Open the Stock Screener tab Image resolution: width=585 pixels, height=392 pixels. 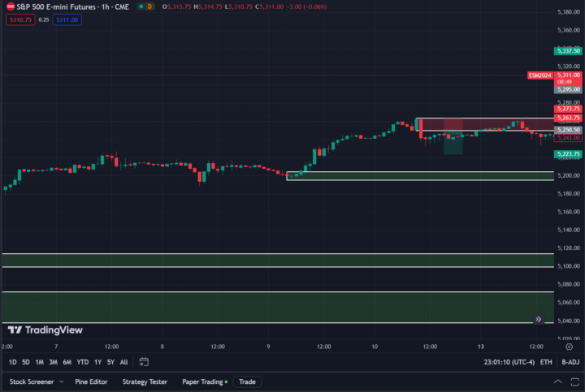(x=32, y=381)
